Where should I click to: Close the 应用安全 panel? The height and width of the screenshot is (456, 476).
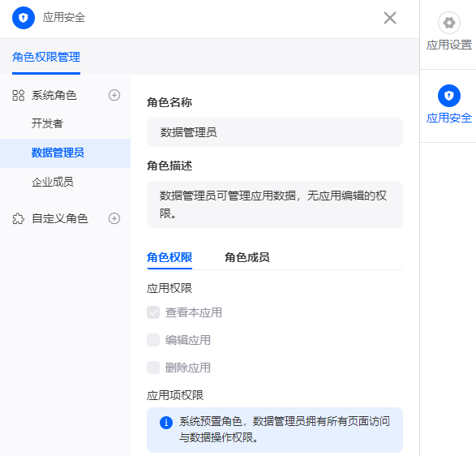point(390,18)
